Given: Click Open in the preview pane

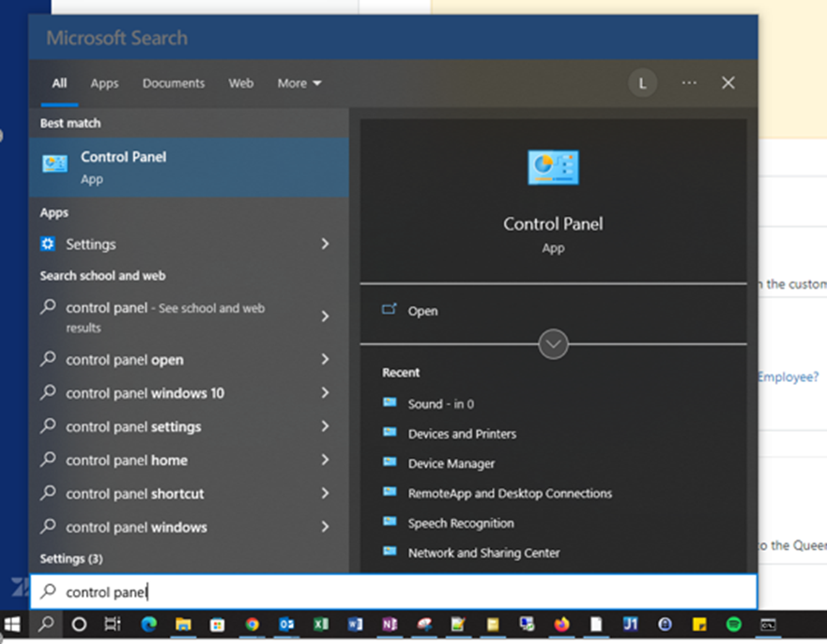Looking at the screenshot, I should pos(422,311).
